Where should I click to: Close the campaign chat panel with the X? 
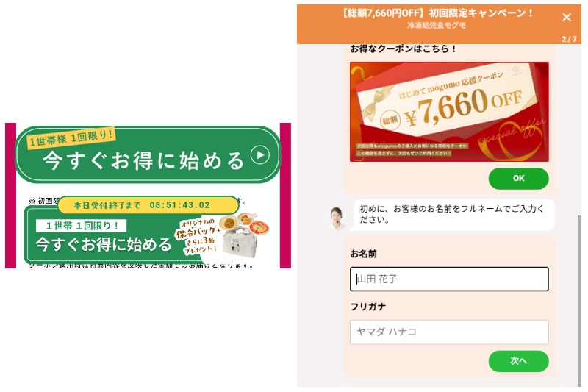(x=567, y=17)
